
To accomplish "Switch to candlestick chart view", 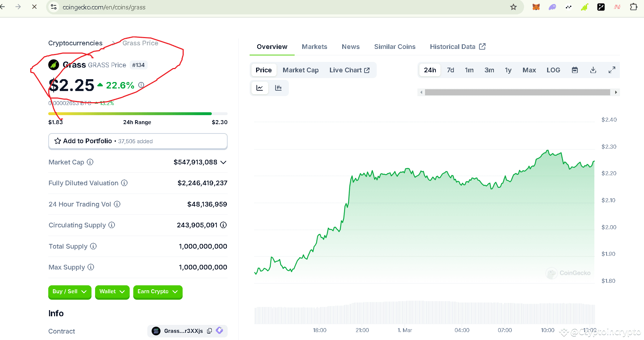I will (278, 88).
